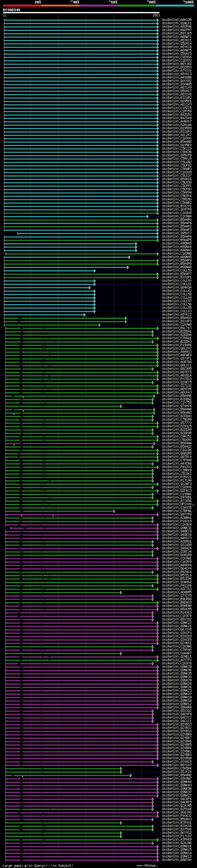Click the Large gaps legend text
Screen dimensions: 197x868
click(38, 865)
